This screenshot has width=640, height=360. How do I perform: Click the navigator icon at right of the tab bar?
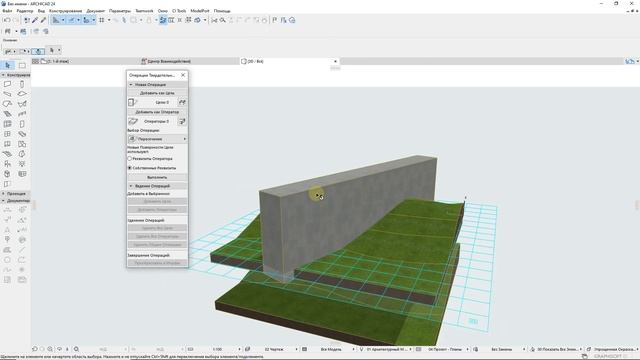pos(630,61)
